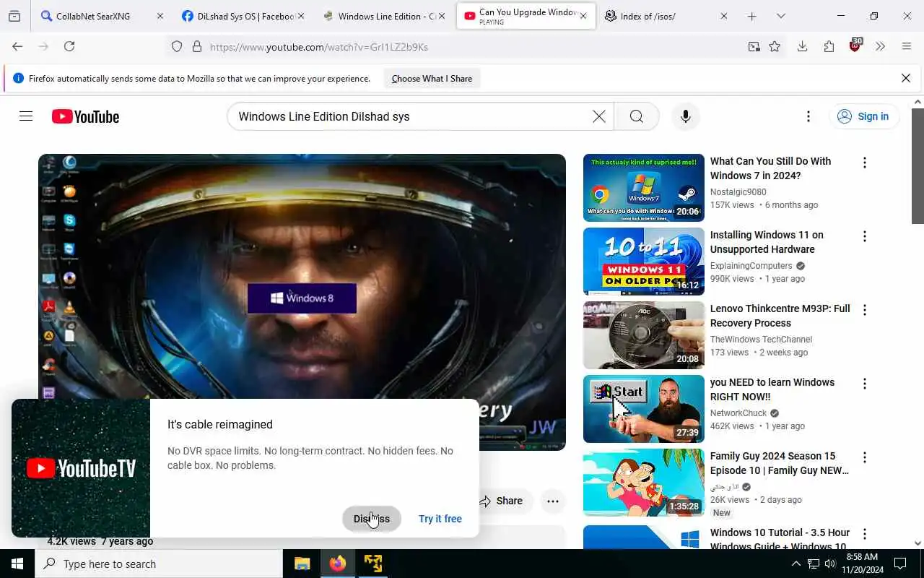The image size is (924, 578).
Task: Open ExplainingComputers channel name
Action: point(751,266)
